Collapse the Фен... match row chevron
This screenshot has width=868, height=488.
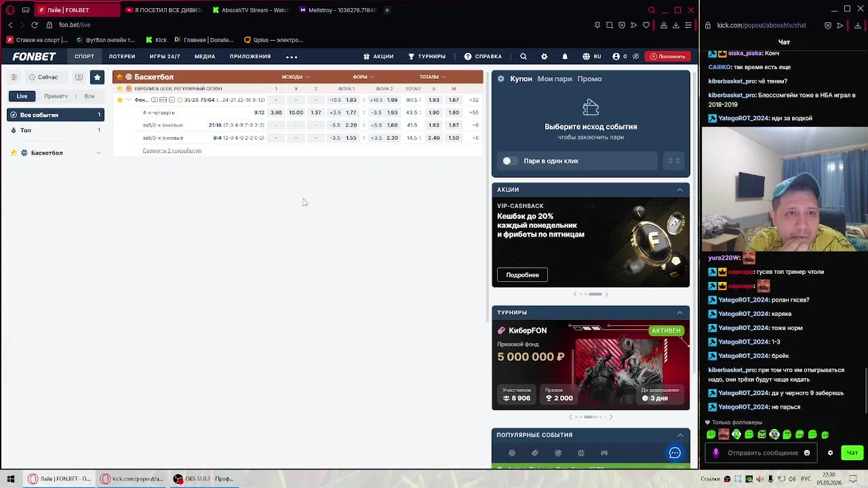point(129,100)
